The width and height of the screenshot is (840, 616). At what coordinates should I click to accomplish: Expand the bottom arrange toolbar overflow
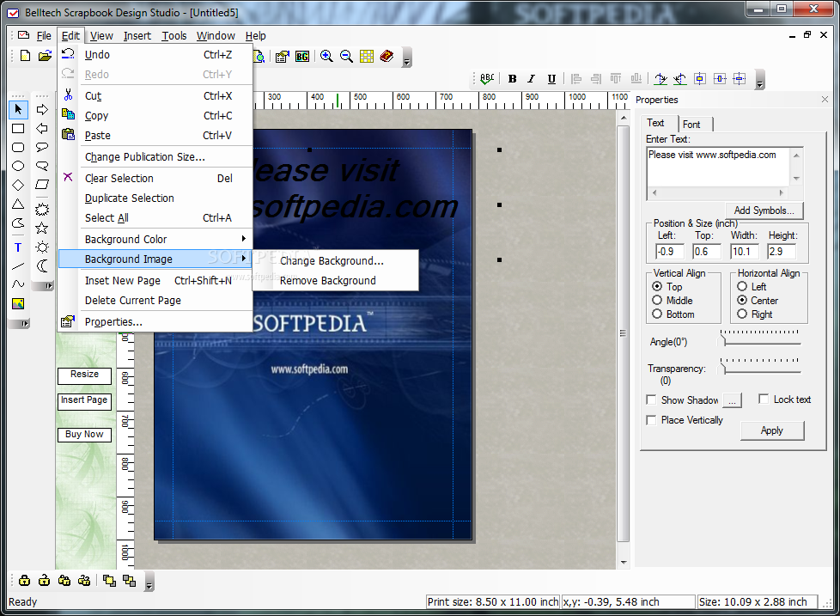click(149, 582)
